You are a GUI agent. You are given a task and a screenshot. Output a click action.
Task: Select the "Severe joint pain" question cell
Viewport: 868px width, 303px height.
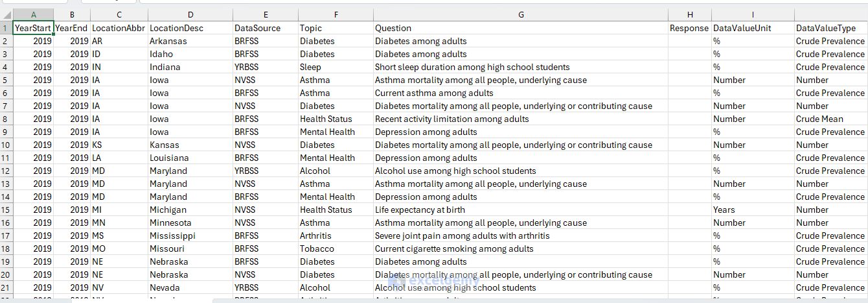(462, 236)
